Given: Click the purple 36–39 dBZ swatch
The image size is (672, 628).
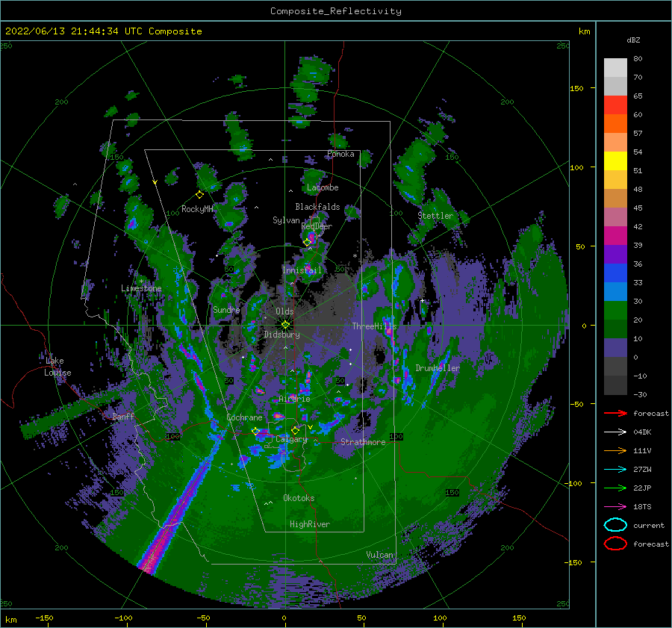Looking at the screenshot, I should (x=615, y=254).
